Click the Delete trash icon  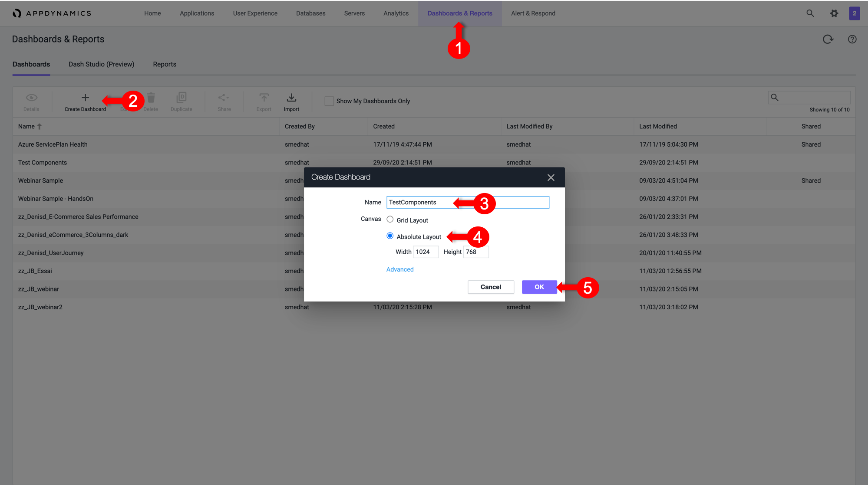pyautogui.click(x=151, y=98)
